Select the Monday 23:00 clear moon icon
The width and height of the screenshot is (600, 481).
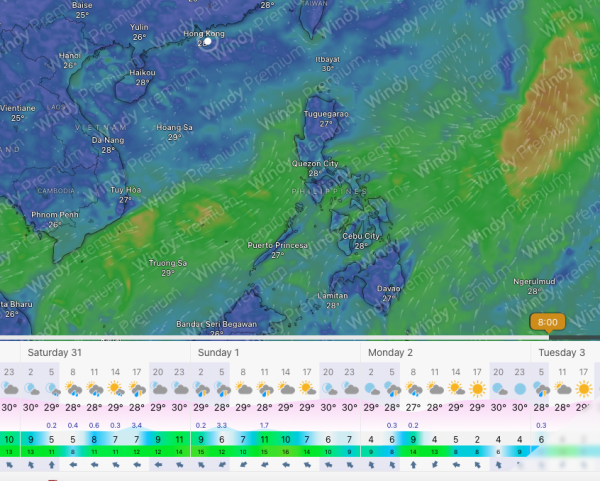(521, 387)
